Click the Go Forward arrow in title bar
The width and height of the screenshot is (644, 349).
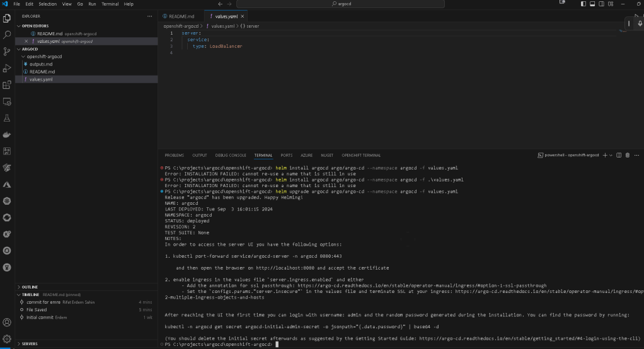click(x=229, y=4)
